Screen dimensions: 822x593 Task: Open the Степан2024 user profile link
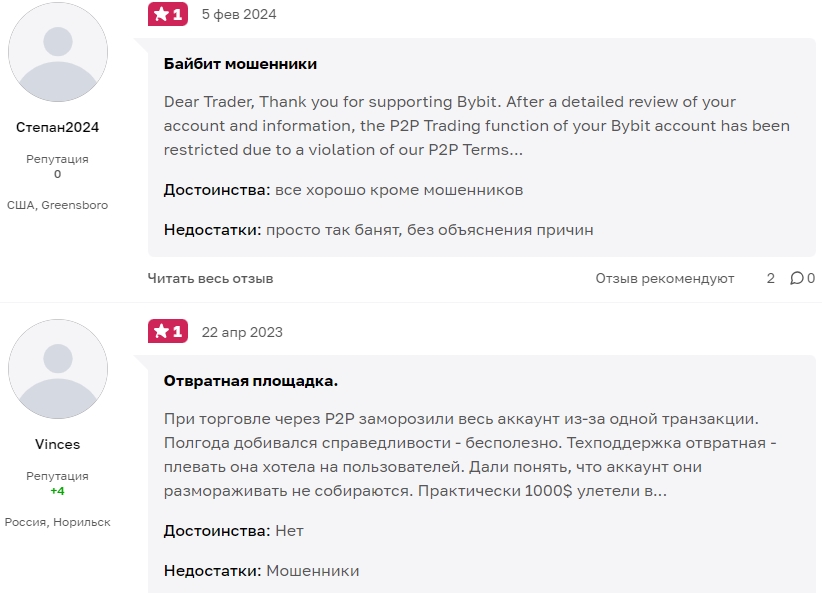pyautogui.click(x=58, y=127)
